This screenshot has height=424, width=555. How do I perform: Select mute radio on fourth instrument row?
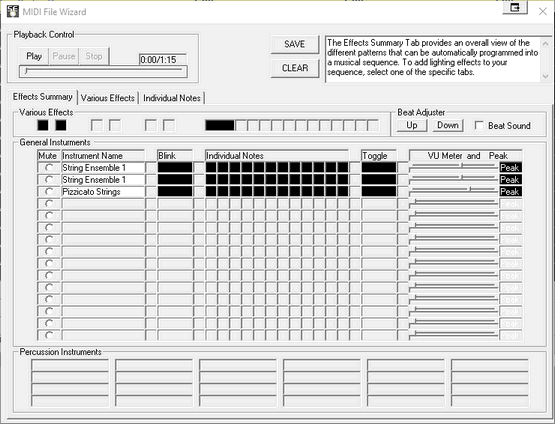(x=49, y=204)
